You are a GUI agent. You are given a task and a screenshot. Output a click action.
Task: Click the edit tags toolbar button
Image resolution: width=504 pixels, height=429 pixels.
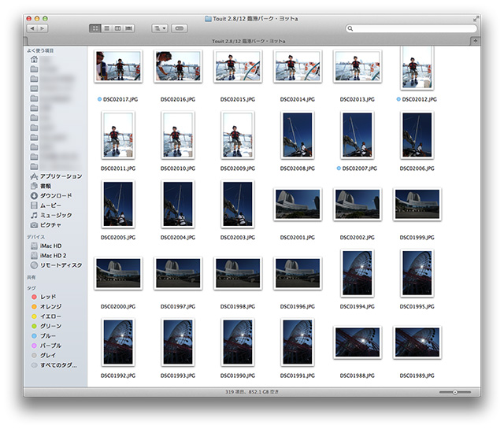pos(180,28)
